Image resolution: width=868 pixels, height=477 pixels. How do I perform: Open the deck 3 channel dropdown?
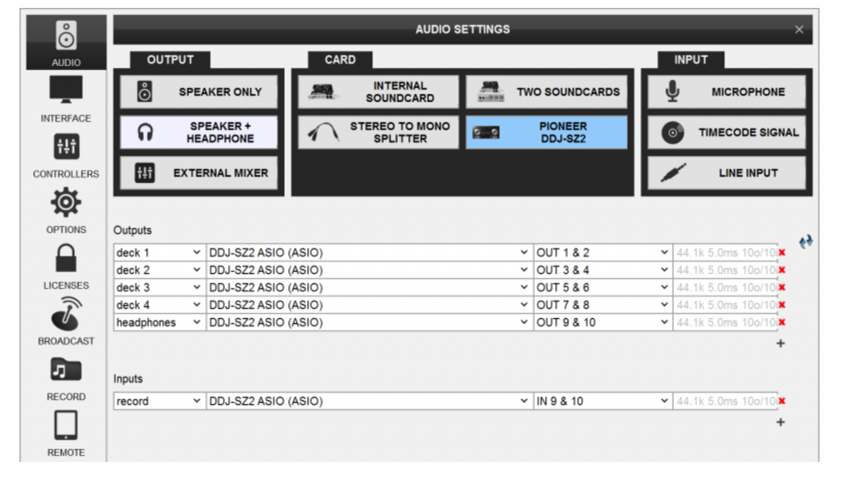coord(159,287)
